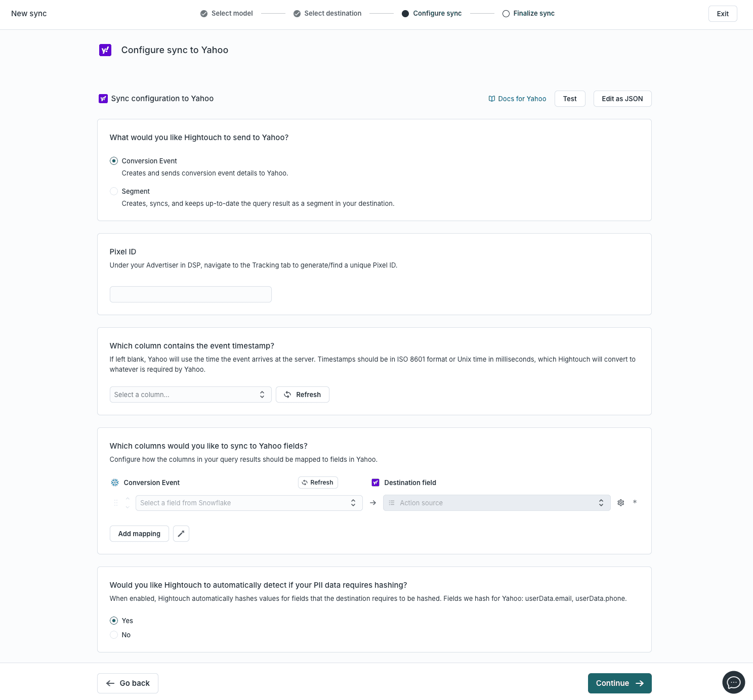Select the Segment radio option
Image resolution: width=753 pixels, height=700 pixels.
pyautogui.click(x=114, y=191)
